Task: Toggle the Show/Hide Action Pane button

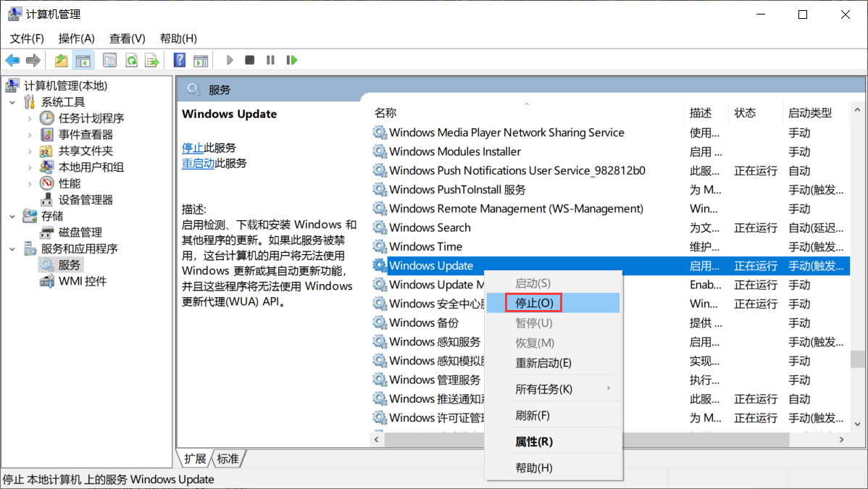Action: tap(201, 60)
